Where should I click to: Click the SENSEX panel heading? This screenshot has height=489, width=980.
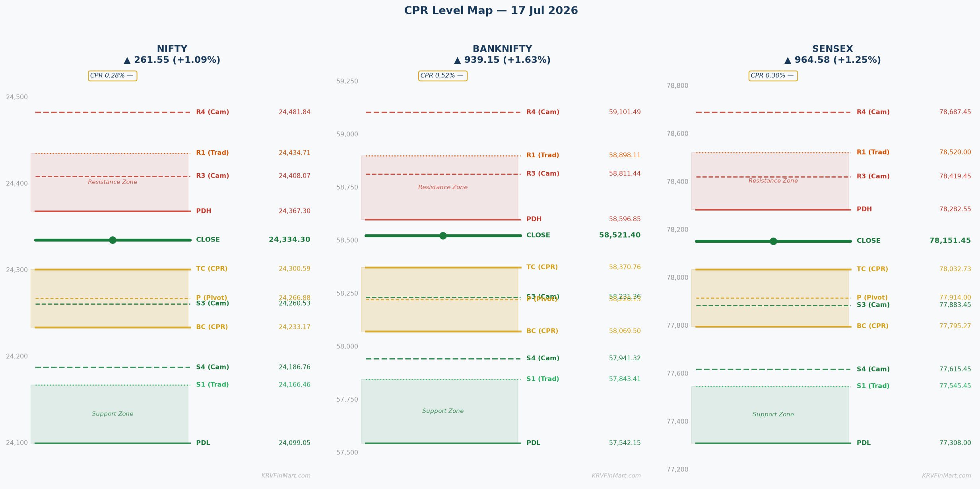pos(833,49)
